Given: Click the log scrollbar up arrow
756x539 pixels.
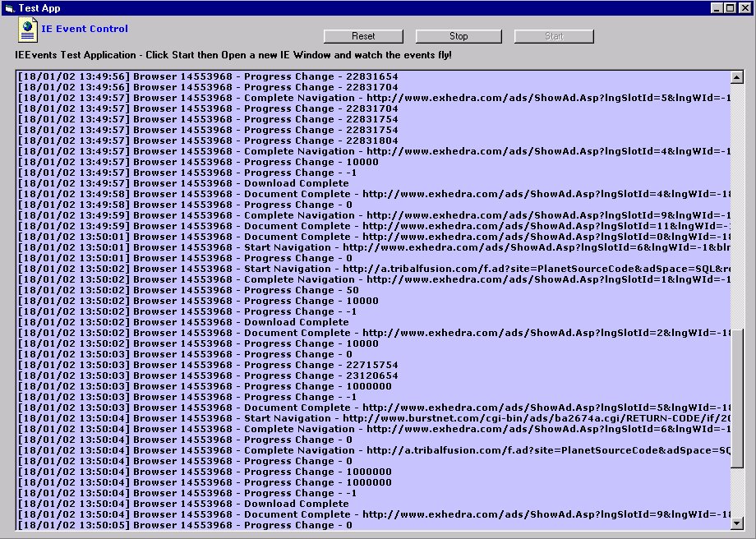Looking at the screenshot, I should [736, 77].
